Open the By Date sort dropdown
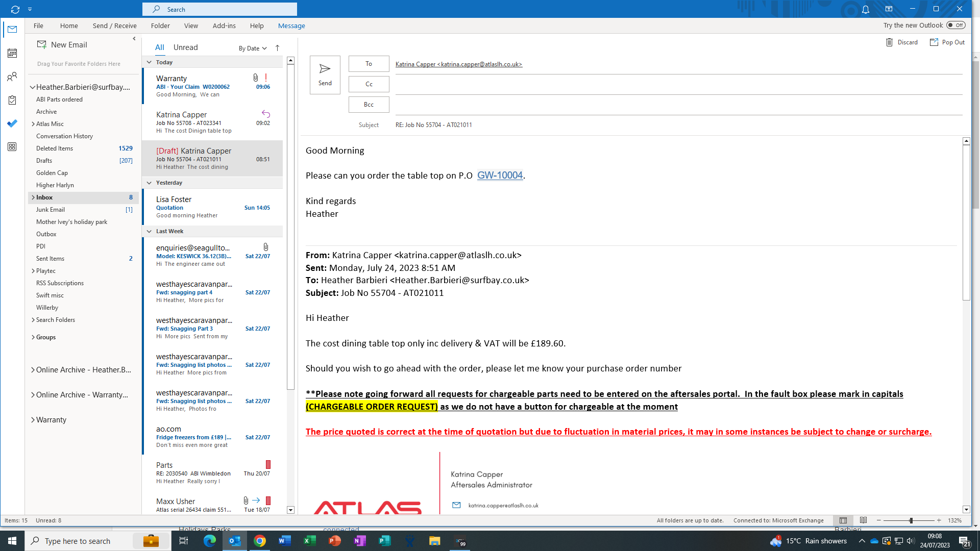 (x=253, y=48)
